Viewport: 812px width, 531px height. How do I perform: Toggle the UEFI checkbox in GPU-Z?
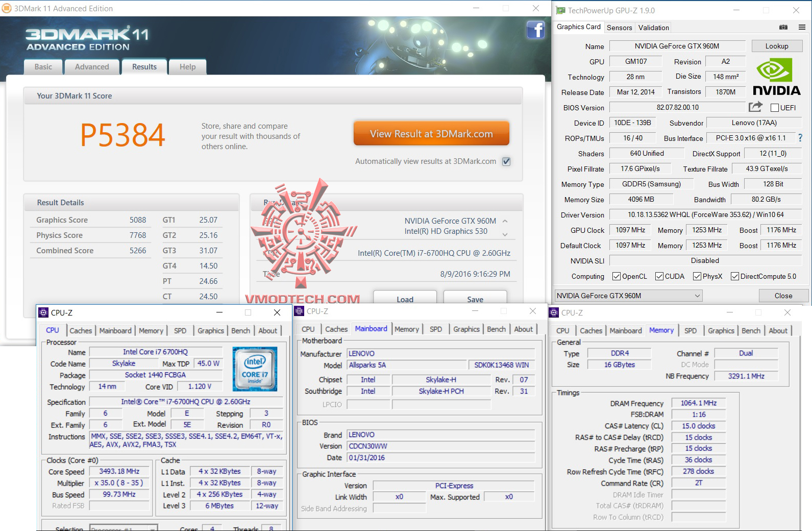pos(775,108)
